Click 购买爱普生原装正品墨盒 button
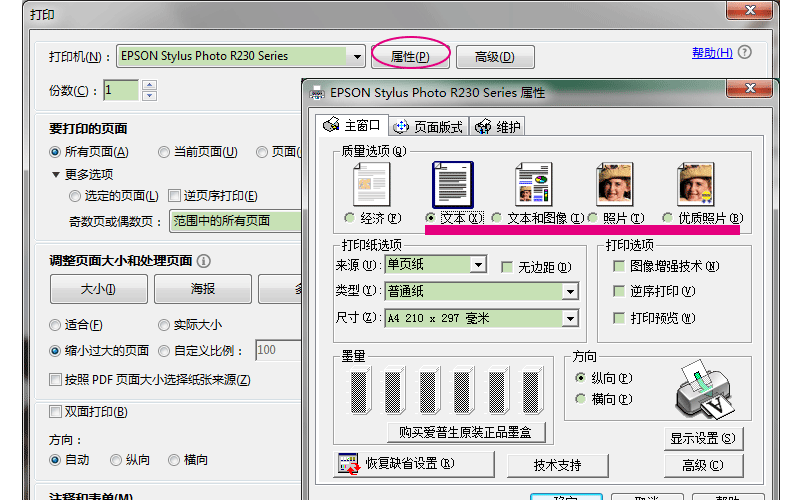This screenshot has height=500, width=800. 466,433
